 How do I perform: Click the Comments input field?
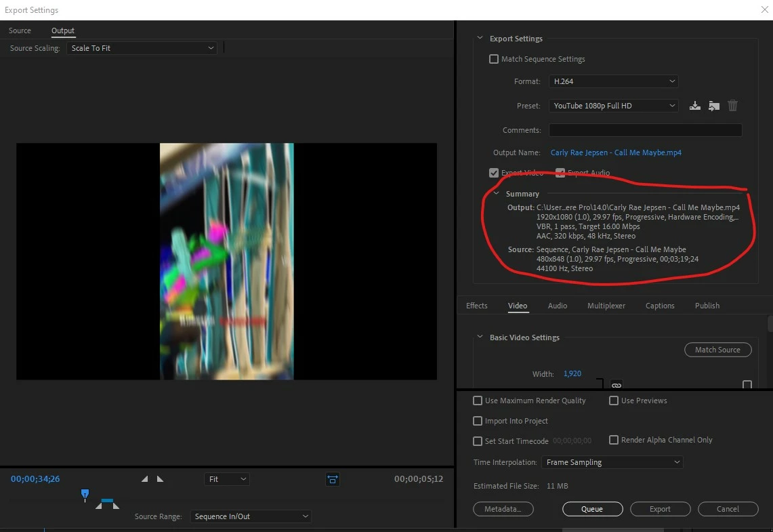coord(646,130)
